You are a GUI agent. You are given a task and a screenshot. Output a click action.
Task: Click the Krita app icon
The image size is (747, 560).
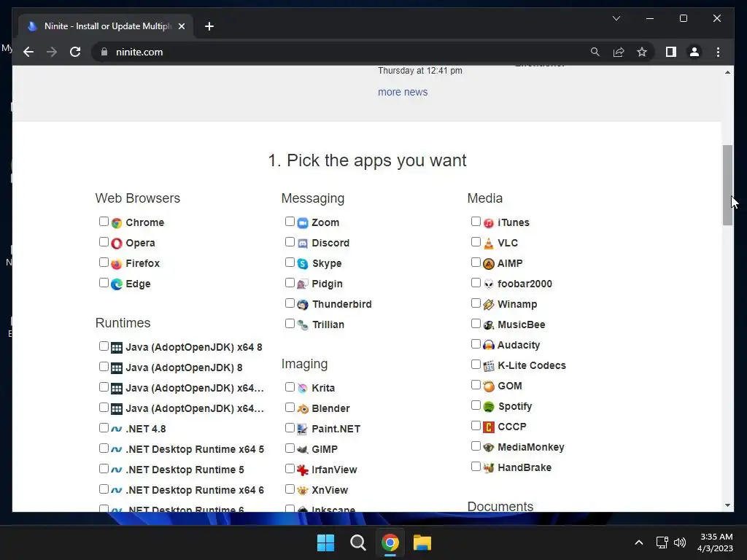coord(303,388)
